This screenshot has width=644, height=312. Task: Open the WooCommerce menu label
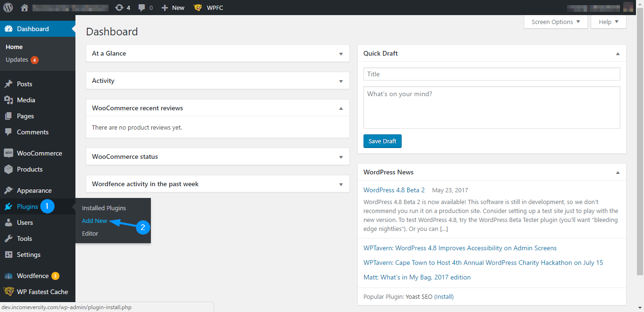point(40,153)
